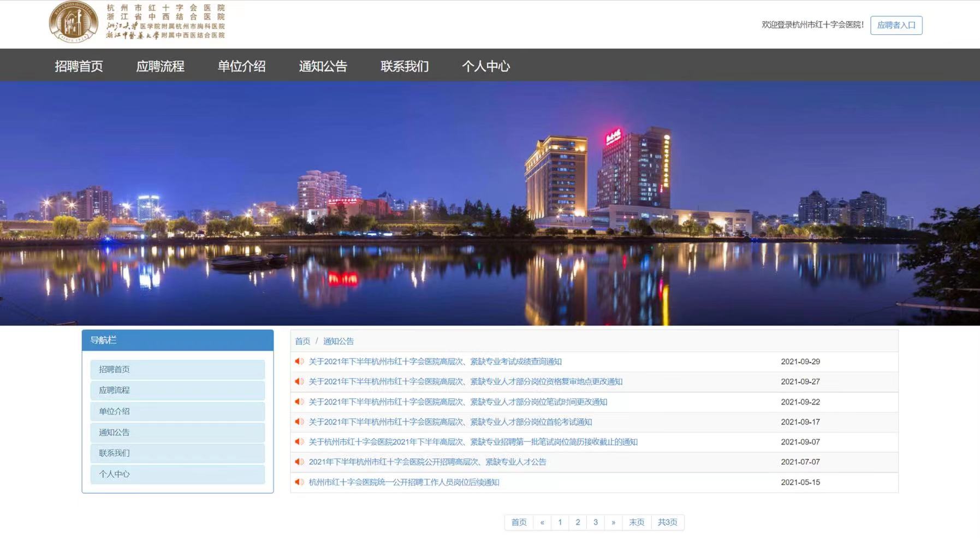Click speaker icon beside 2021-09-22 notice
Viewport: 980px width, 538px height.
coord(299,402)
